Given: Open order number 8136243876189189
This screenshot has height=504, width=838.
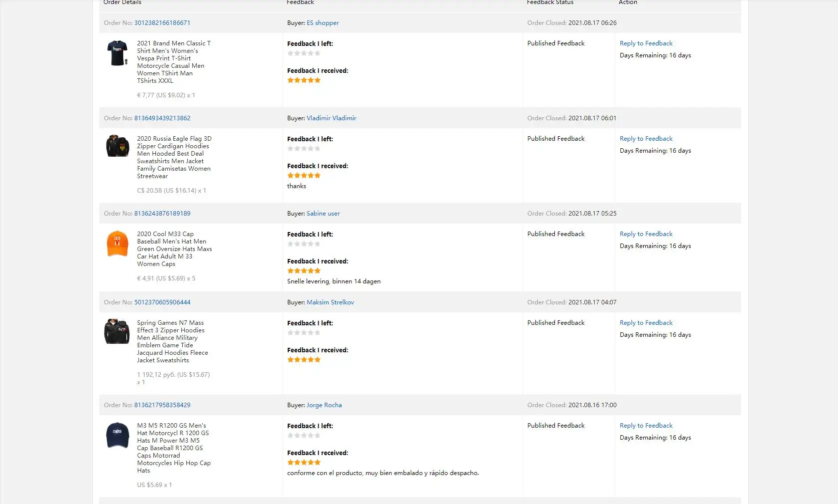Looking at the screenshot, I should coord(162,214).
